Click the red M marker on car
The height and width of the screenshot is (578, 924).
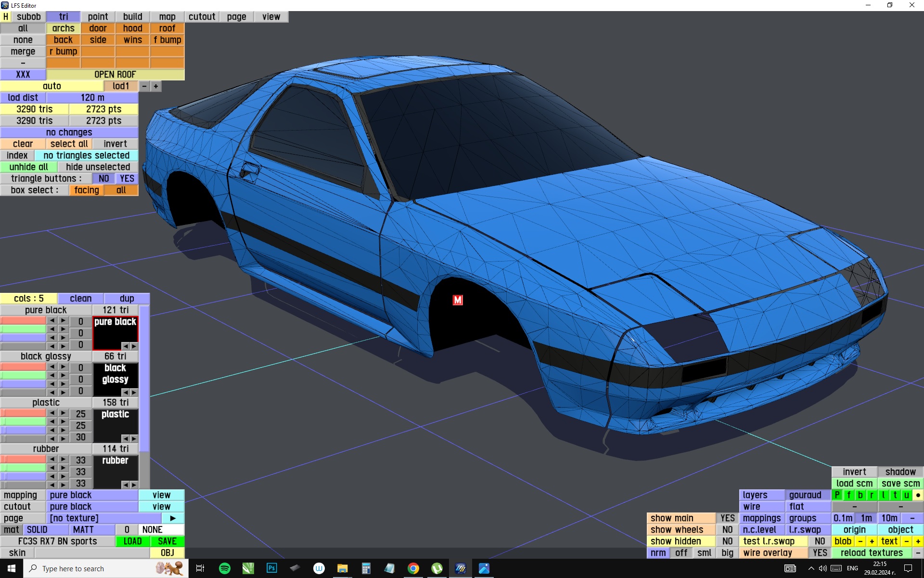point(458,300)
